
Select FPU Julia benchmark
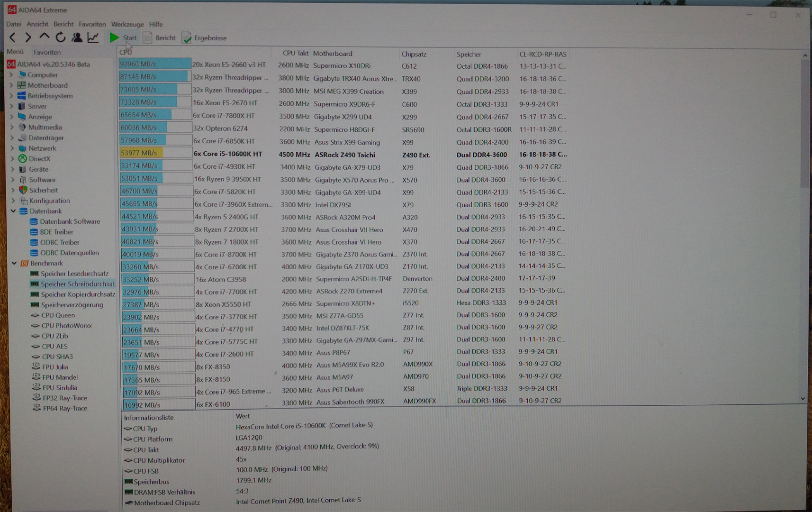point(55,367)
